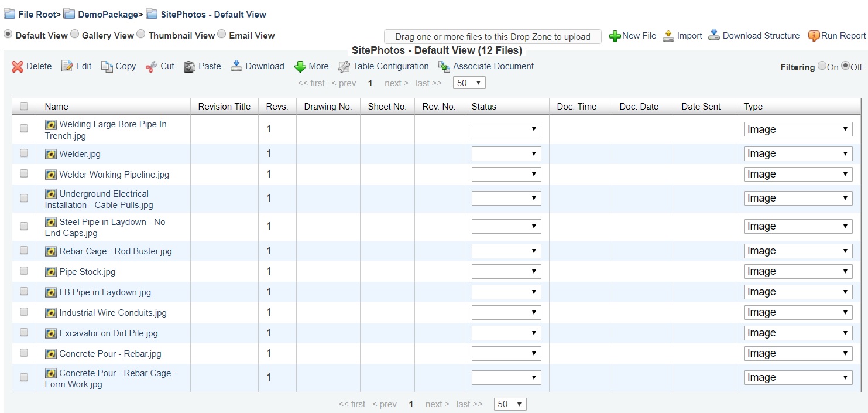
Task: Click the Paste clipboard icon
Action: click(x=190, y=67)
